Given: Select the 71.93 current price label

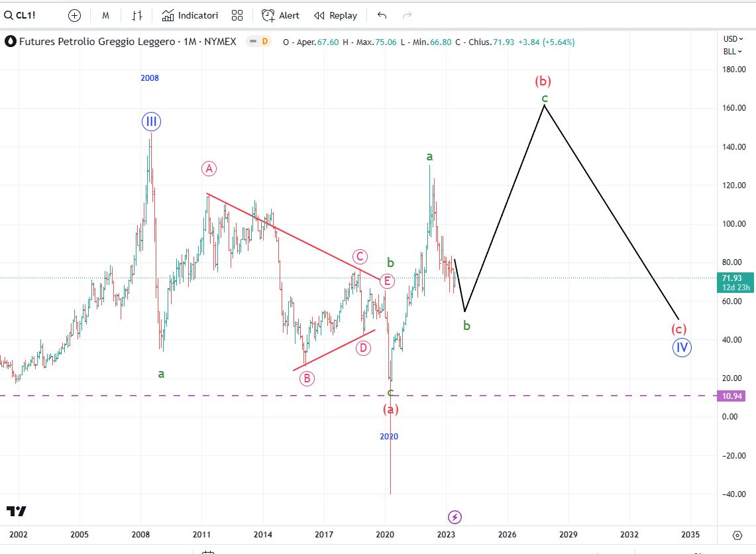Looking at the screenshot, I should (735, 282).
